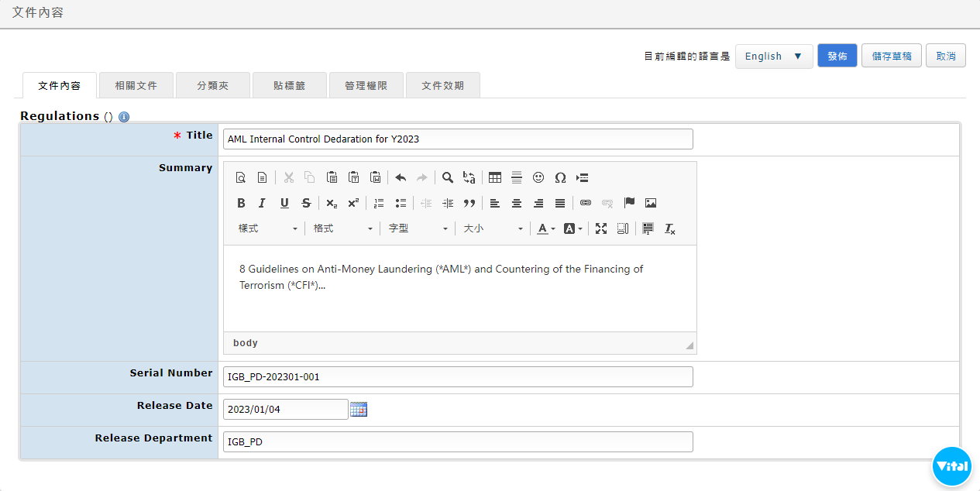Click the insert link icon

tap(586, 203)
